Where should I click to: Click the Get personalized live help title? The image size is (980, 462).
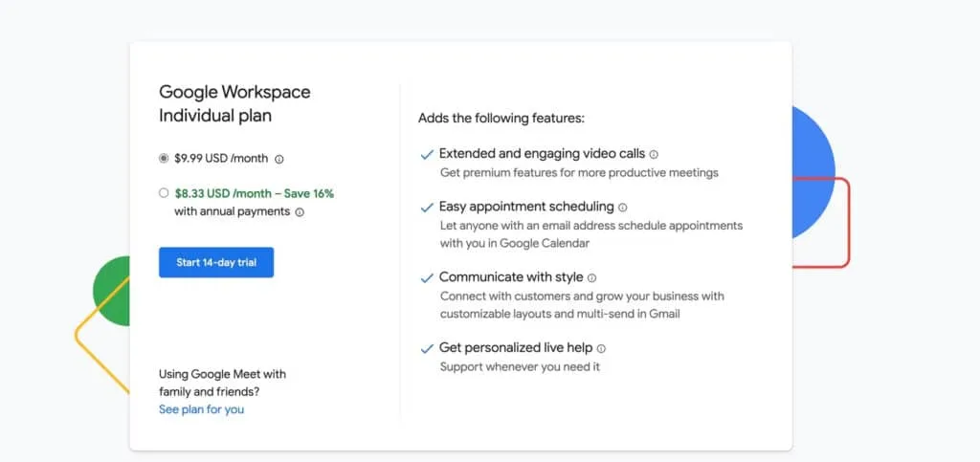pyautogui.click(x=516, y=348)
